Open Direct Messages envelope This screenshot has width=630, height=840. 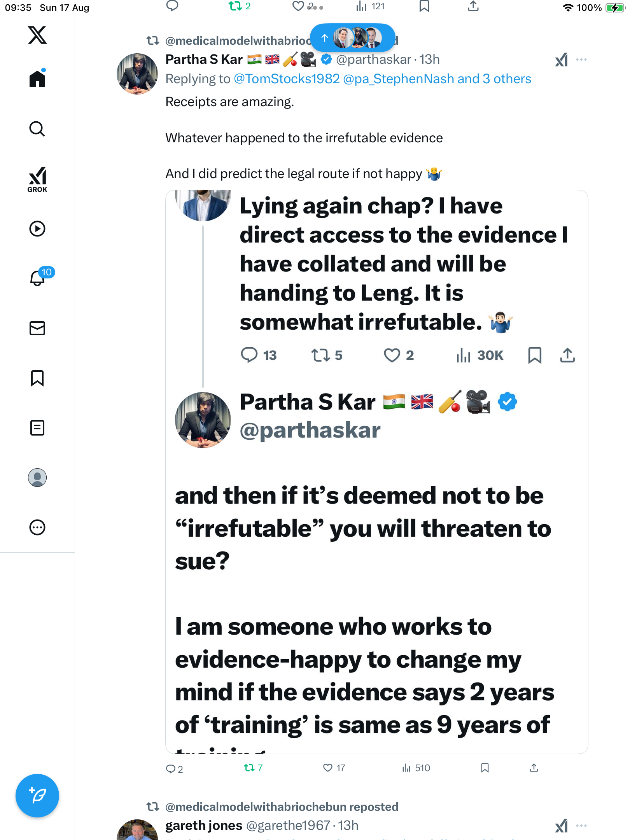(x=37, y=328)
